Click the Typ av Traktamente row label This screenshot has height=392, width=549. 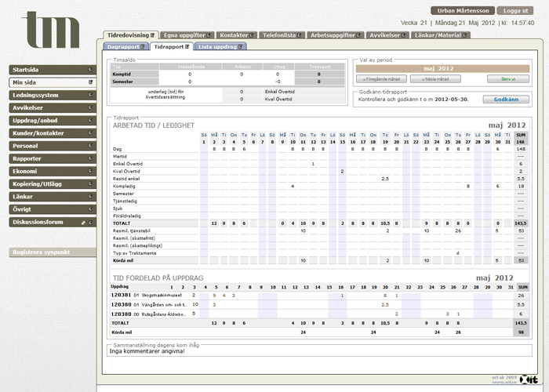pyautogui.click(x=134, y=253)
